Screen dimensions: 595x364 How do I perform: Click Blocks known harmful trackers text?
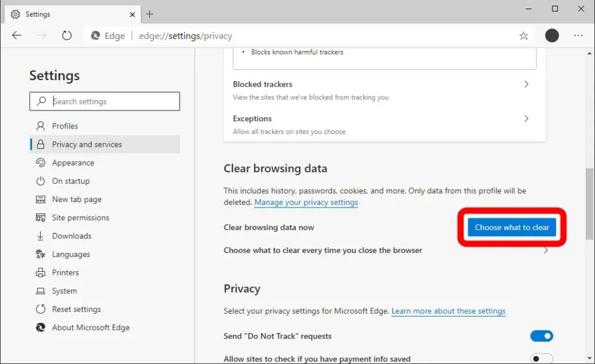(x=297, y=52)
